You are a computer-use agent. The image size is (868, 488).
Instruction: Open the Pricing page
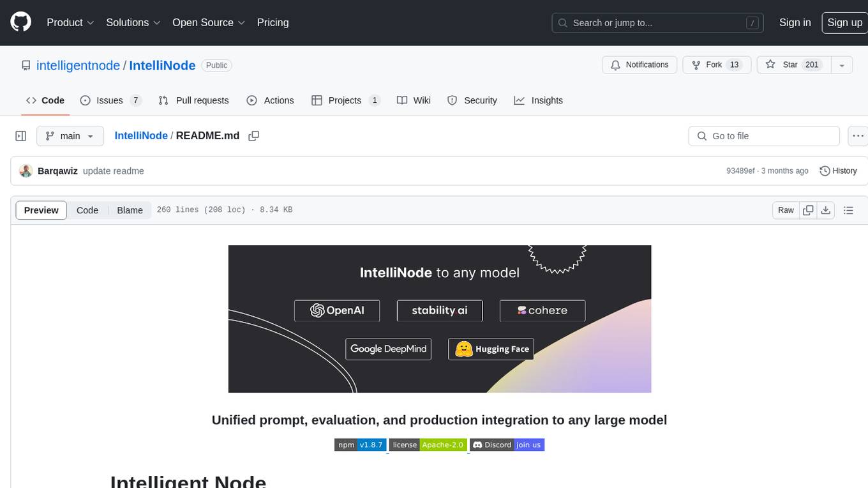[x=273, y=22]
